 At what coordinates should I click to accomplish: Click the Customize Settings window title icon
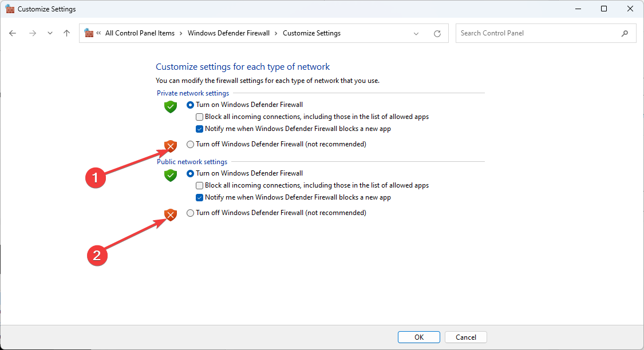10,9
